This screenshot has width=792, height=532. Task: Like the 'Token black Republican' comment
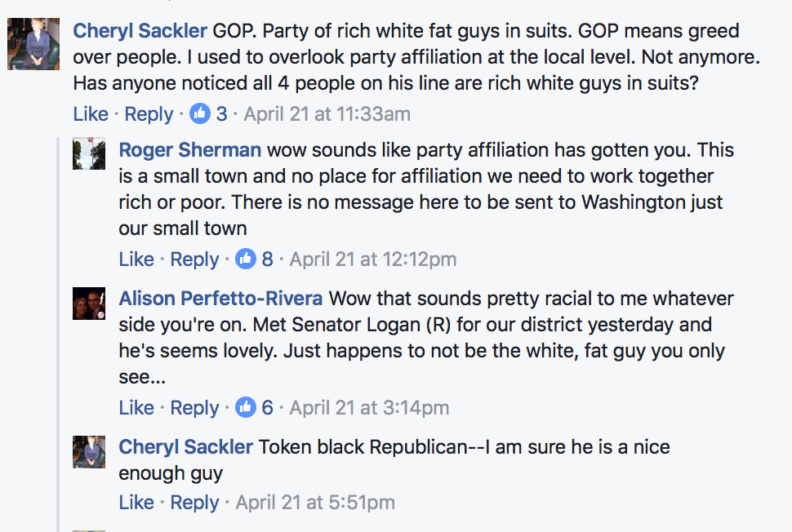click(136, 503)
